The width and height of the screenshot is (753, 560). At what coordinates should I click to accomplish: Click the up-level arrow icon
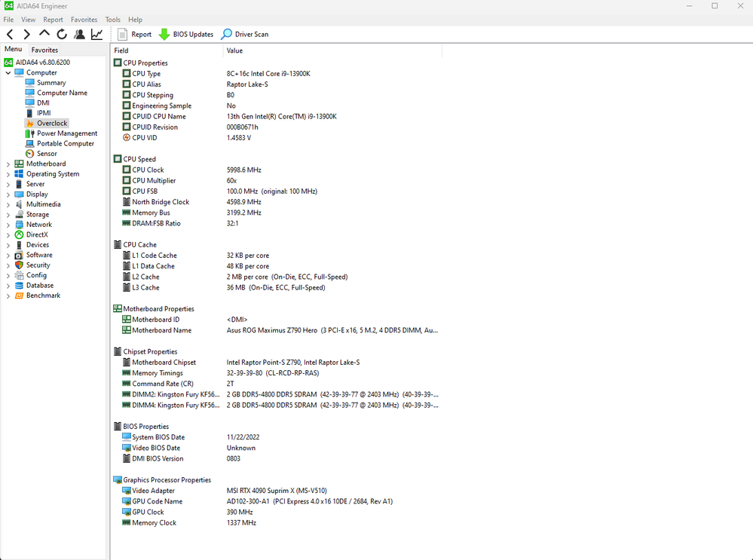point(44,34)
